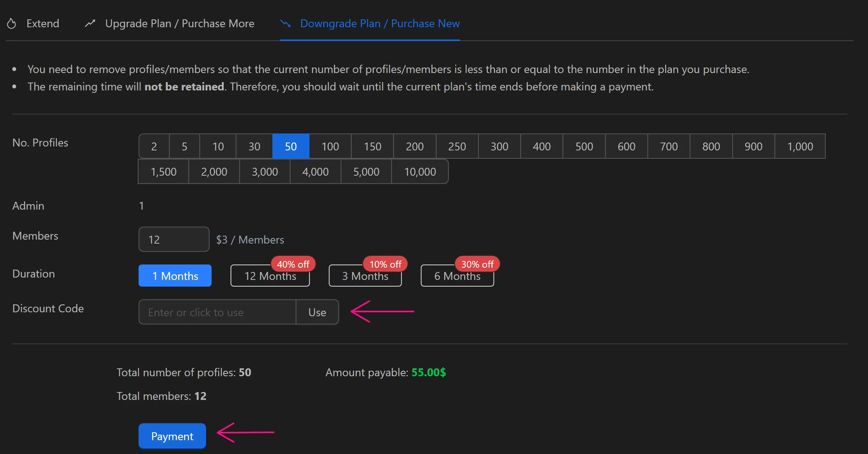868x454 pixels.
Task: Choose the 3 Months duration option
Action: (365, 276)
